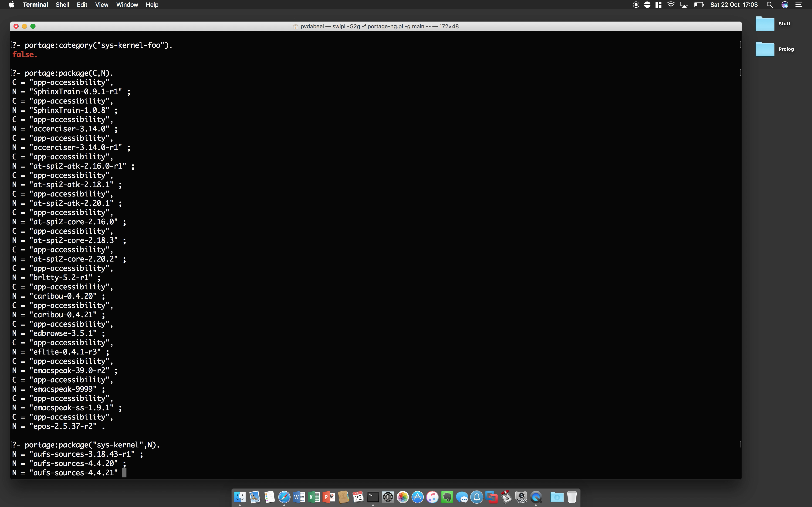
Task: Open the Apple menu
Action: point(11,5)
